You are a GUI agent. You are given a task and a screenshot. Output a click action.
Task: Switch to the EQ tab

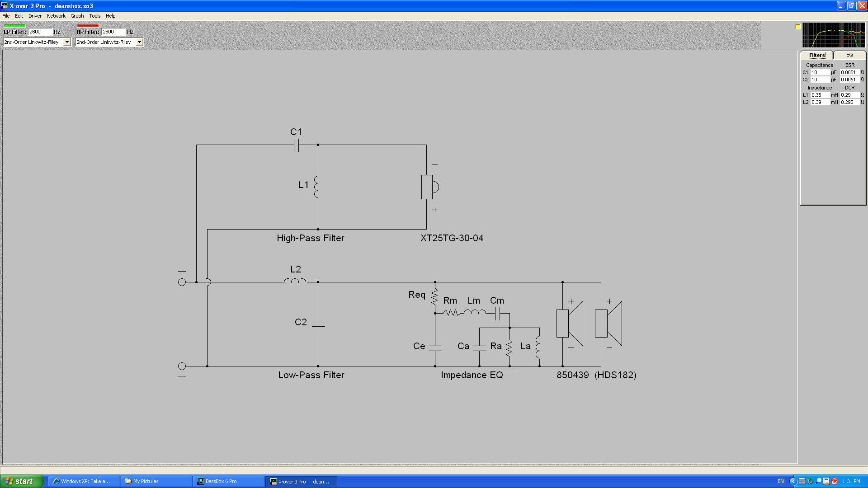tap(849, 55)
